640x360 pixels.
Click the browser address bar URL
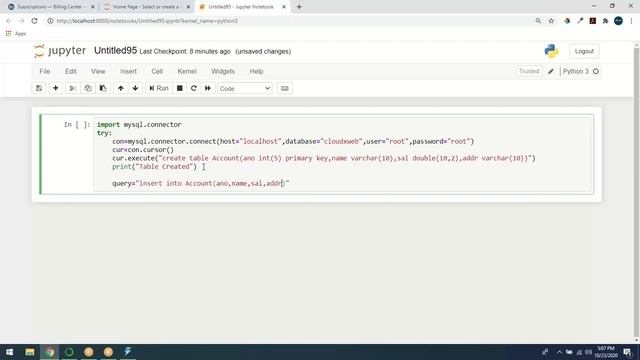[x=147, y=21]
